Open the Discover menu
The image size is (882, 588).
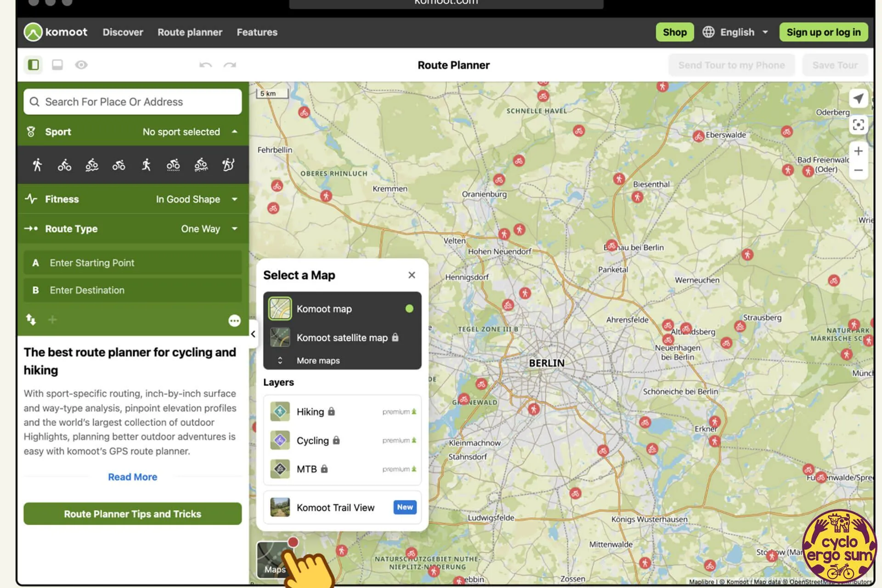click(123, 32)
